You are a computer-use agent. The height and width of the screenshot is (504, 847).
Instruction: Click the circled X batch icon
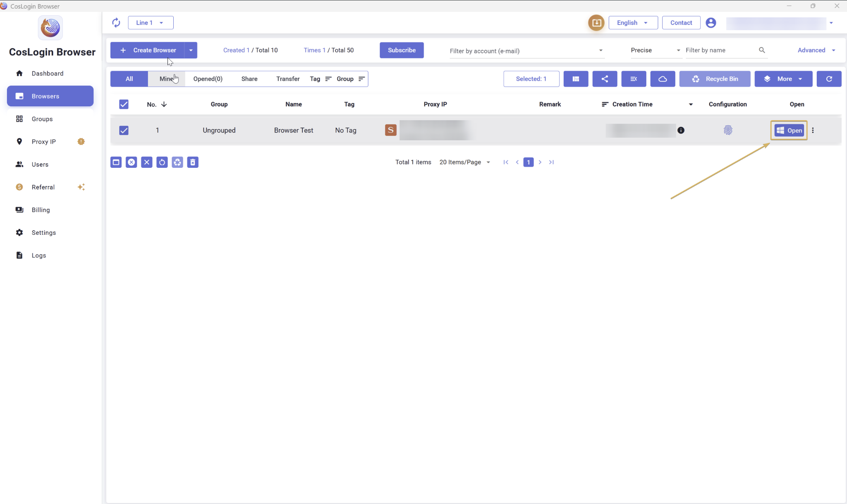coord(131,162)
